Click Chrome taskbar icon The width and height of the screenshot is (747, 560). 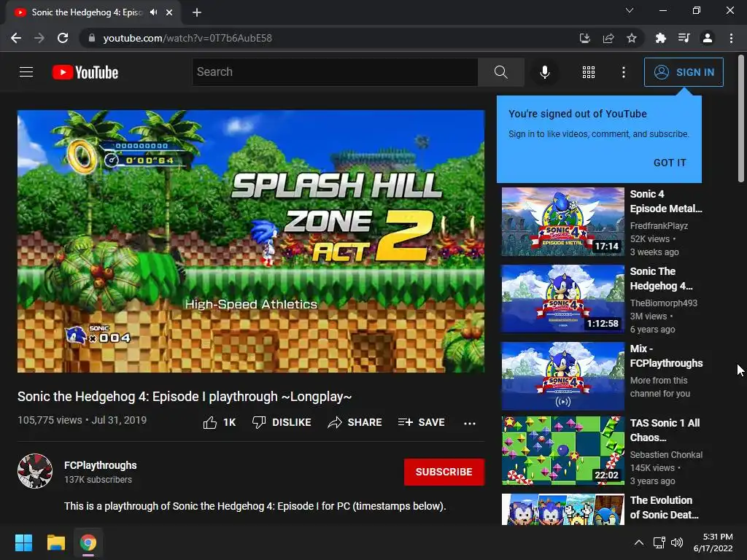pos(88,542)
